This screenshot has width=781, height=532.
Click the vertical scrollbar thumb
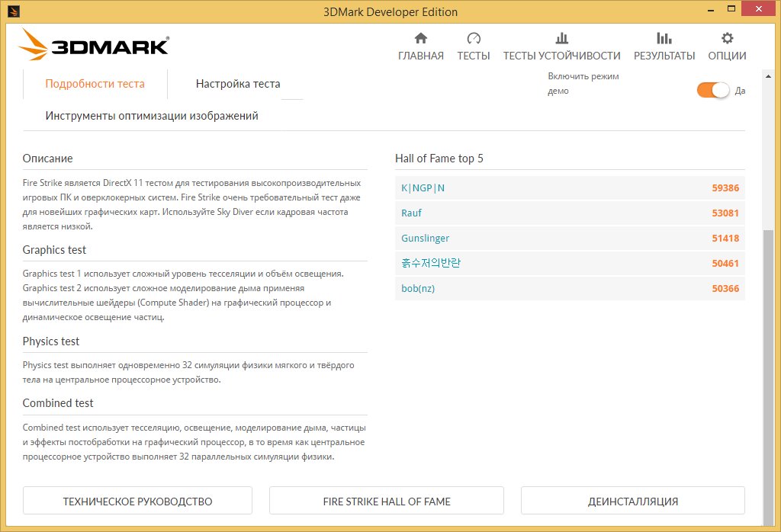pos(768,377)
